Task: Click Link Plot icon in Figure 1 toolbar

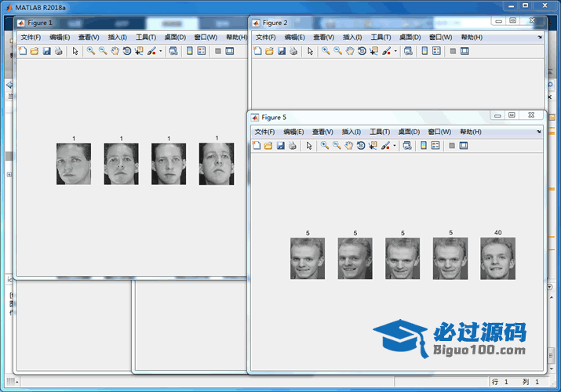Action: pyautogui.click(x=173, y=51)
